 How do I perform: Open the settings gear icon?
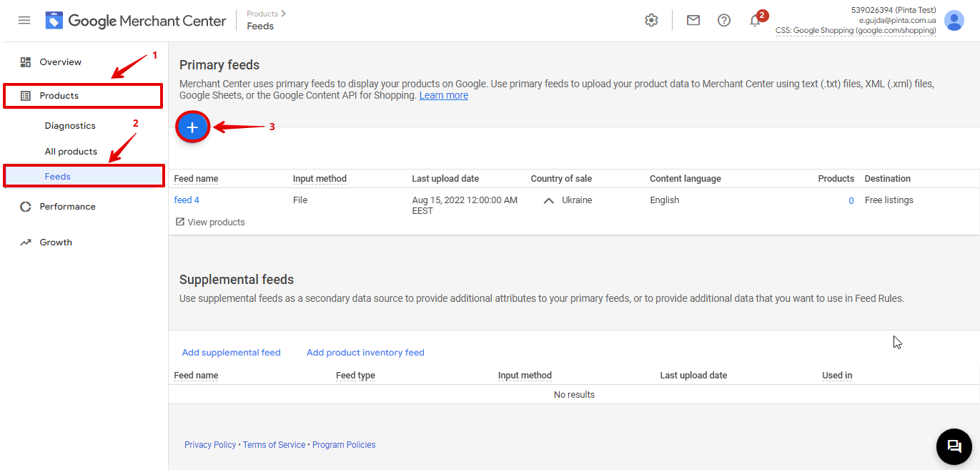click(651, 20)
